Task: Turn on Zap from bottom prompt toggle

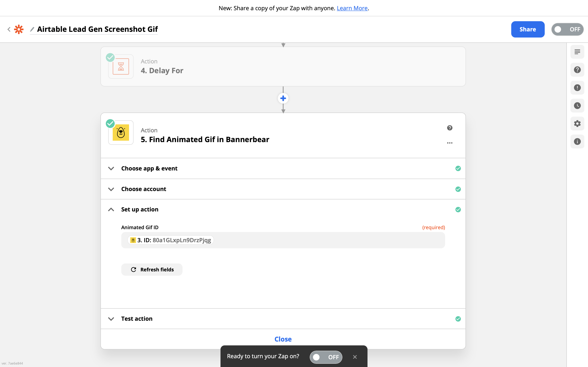Action: point(326,357)
